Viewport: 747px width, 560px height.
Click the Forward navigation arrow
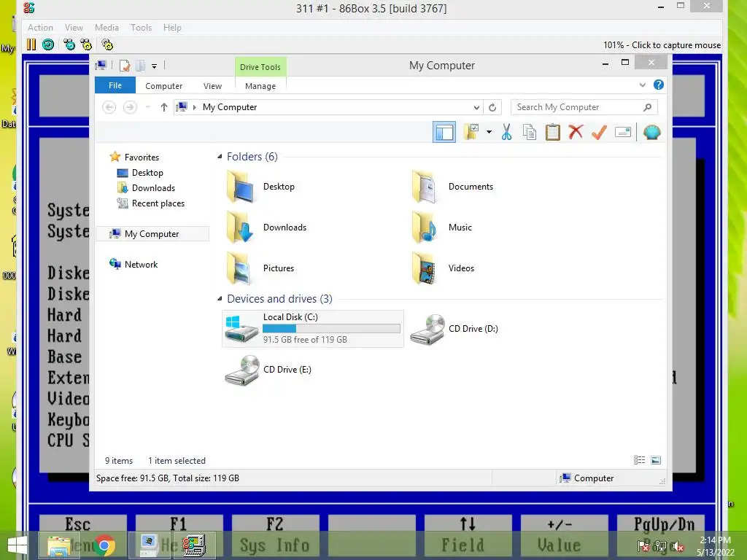pos(130,107)
